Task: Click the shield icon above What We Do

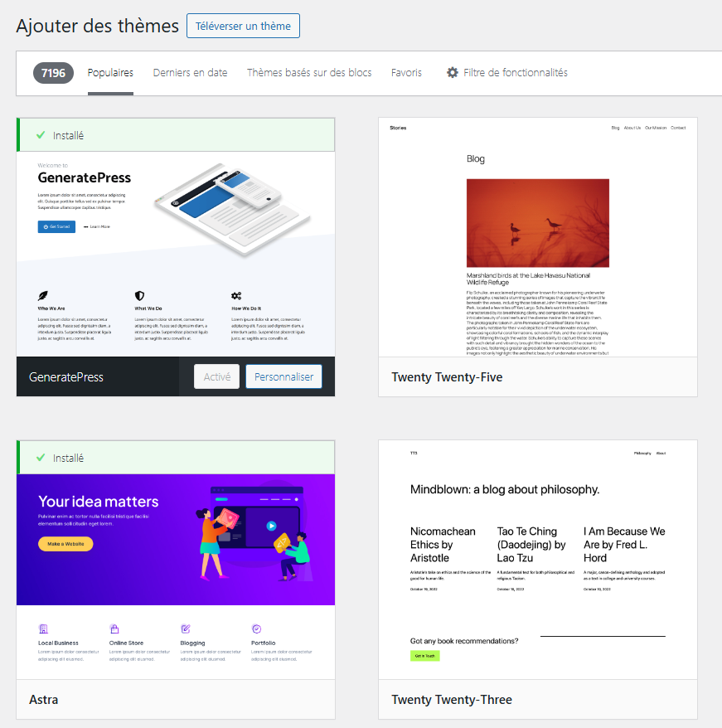Action: pyautogui.click(x=140, y=296)
